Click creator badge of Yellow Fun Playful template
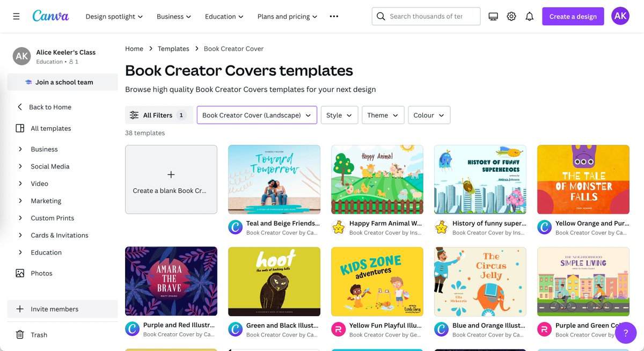The width and height of the screenshot is (644, 351). tap(339, 329)
